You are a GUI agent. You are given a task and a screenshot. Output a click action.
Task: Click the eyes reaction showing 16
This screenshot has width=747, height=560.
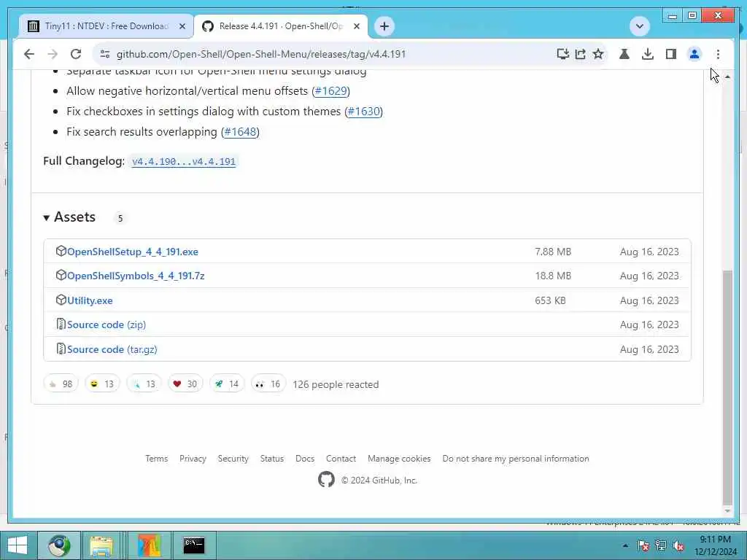point(268,384)
